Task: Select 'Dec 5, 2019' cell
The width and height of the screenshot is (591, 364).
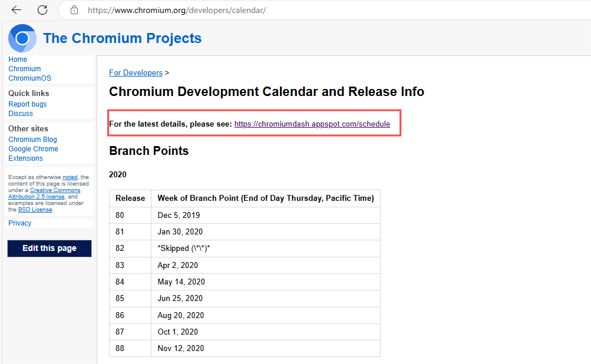Action: (266, 215)
